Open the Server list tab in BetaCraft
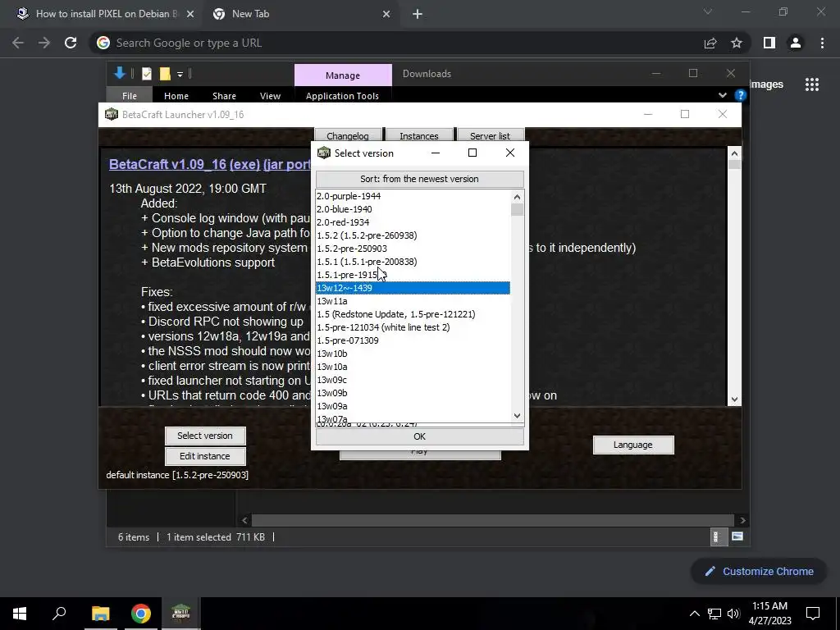This screenshot has width=840, height=630. pyautogui.click(x=490, y=135)
